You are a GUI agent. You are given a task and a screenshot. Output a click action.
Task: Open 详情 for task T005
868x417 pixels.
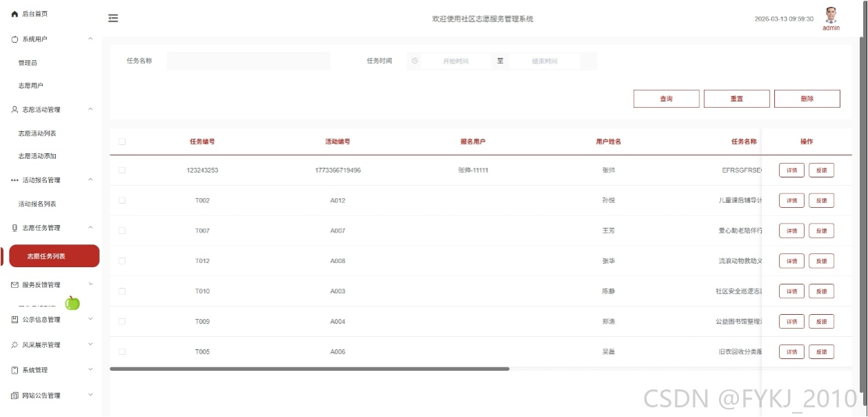point(791,352)
